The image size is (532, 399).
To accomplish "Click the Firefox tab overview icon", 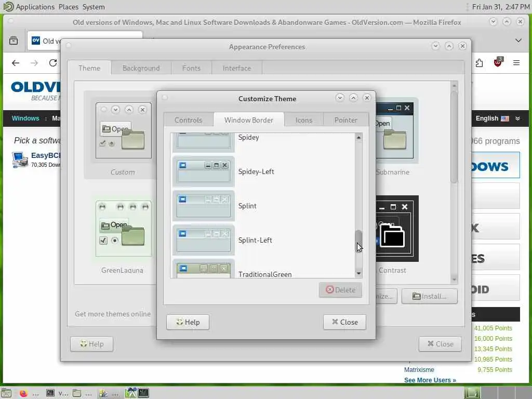I will tap(14, 41).
